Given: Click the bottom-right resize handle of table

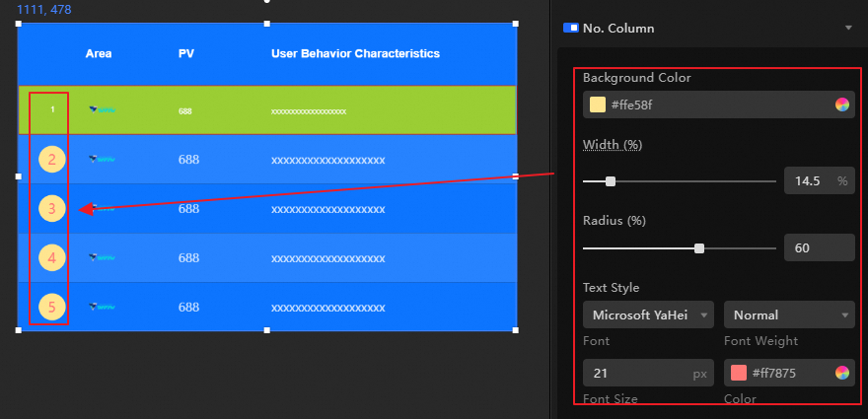Looking at the screenshot, I should [516, 330].
